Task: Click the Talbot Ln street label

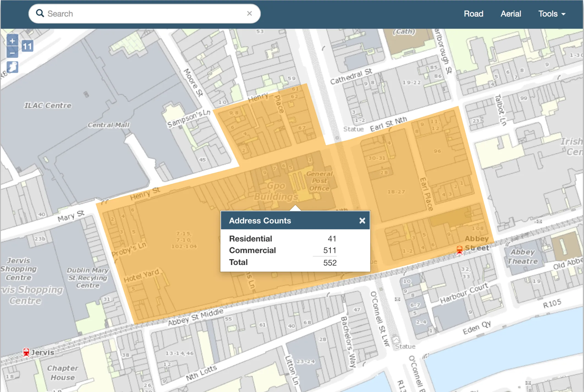Action: pos(500,110)
